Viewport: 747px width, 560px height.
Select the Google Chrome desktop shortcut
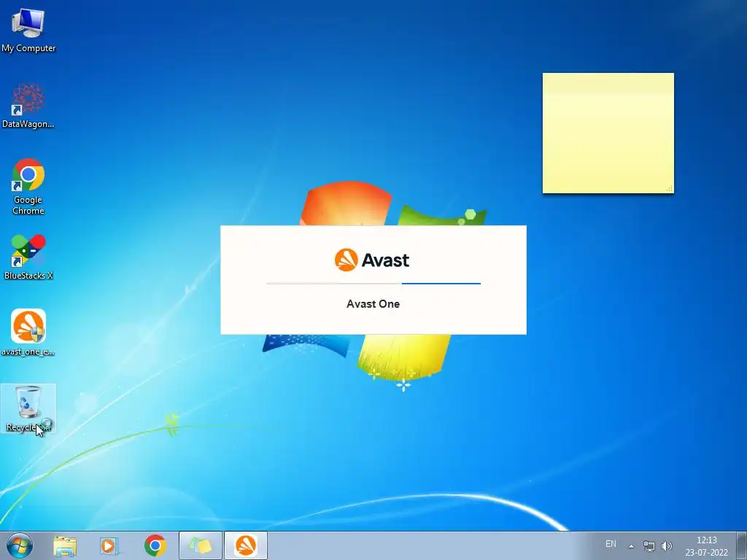[28, 187]
